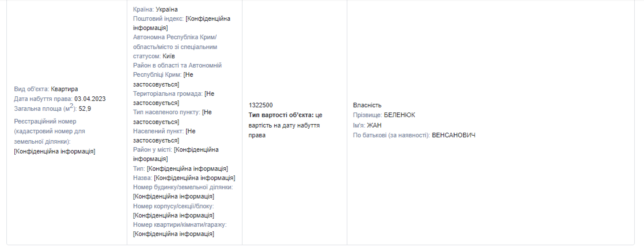Image resolution: width=644 pixels, height=251 pixels.
Task: Click the Населений пункт label
Action: click(x=158, y=131)
